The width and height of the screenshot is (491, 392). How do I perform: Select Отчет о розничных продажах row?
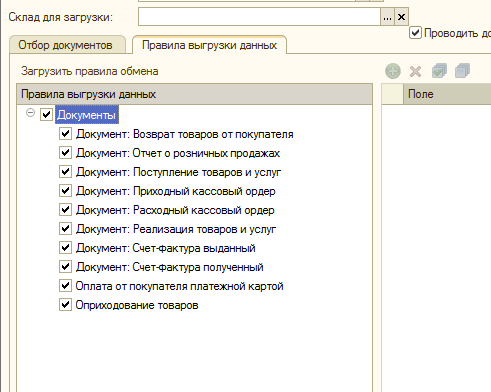tap(178, 153)
